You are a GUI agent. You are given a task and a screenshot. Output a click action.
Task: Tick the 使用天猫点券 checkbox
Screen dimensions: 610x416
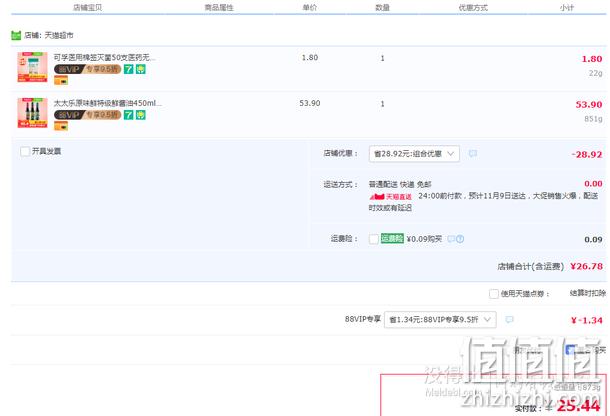point(494,293)
